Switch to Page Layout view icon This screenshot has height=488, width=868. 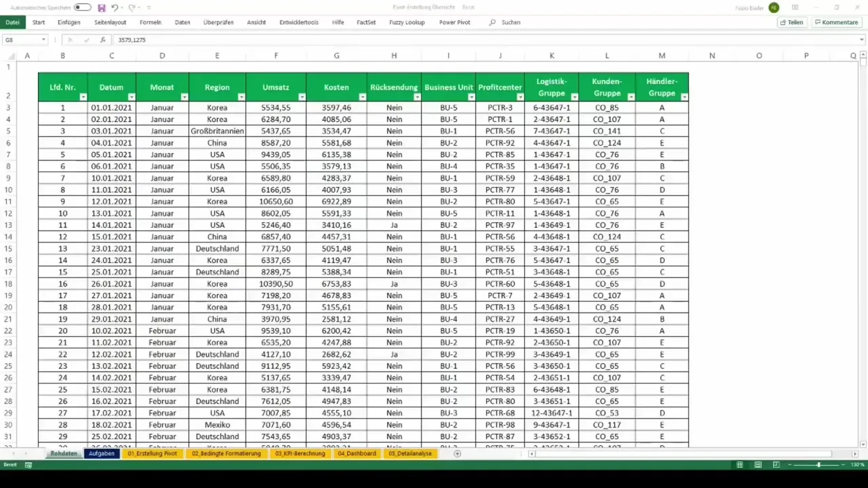(x=758, y=465)
